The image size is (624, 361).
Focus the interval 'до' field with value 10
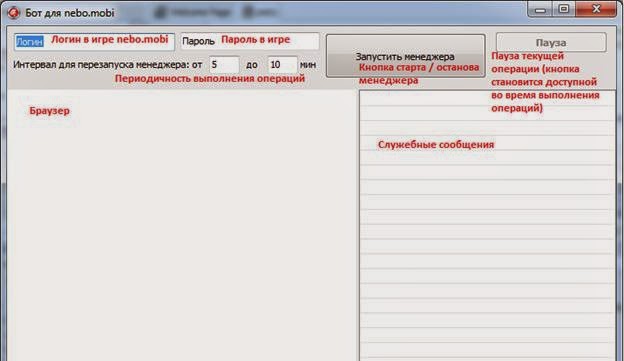point(282,64)
